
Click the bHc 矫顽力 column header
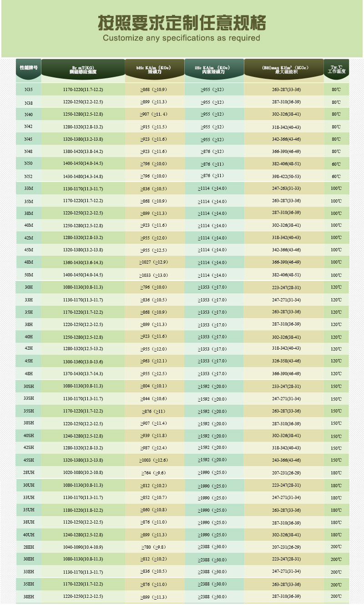(x=154, y=70)
